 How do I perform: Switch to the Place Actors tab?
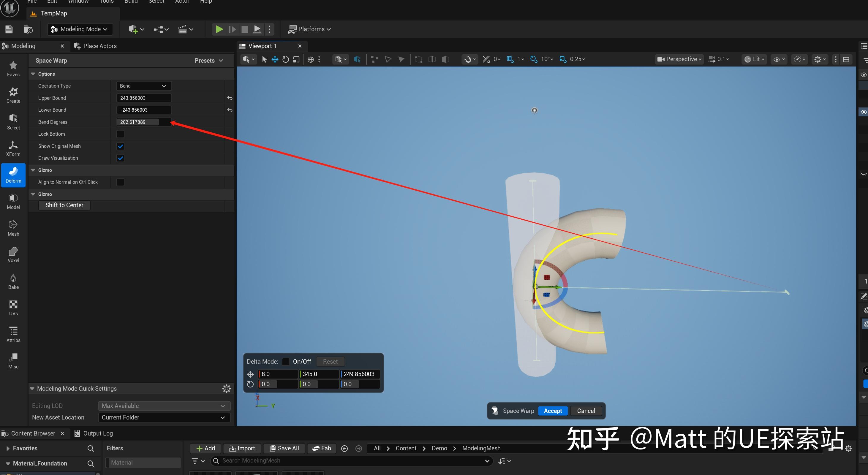(99, 46)
